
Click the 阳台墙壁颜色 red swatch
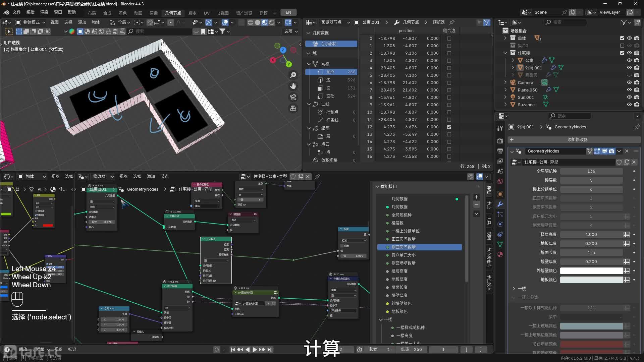[591, 344]
